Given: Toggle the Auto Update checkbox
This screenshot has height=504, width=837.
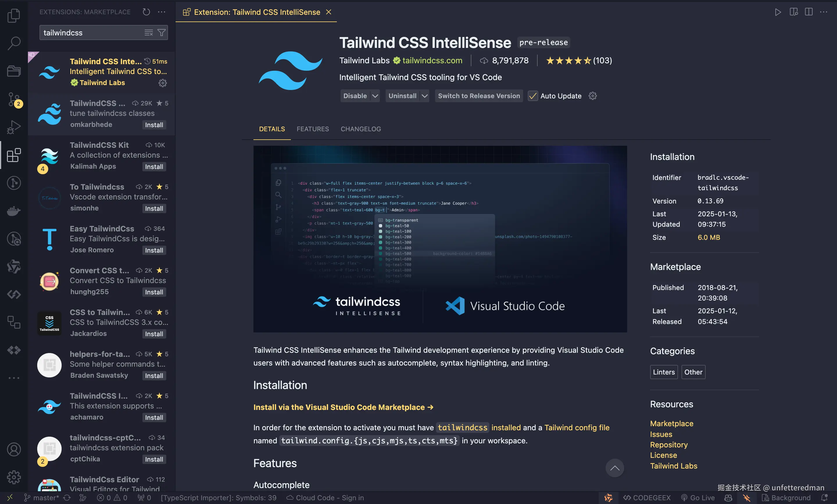Looking at the screenshot, I should [x=533, y=96].
